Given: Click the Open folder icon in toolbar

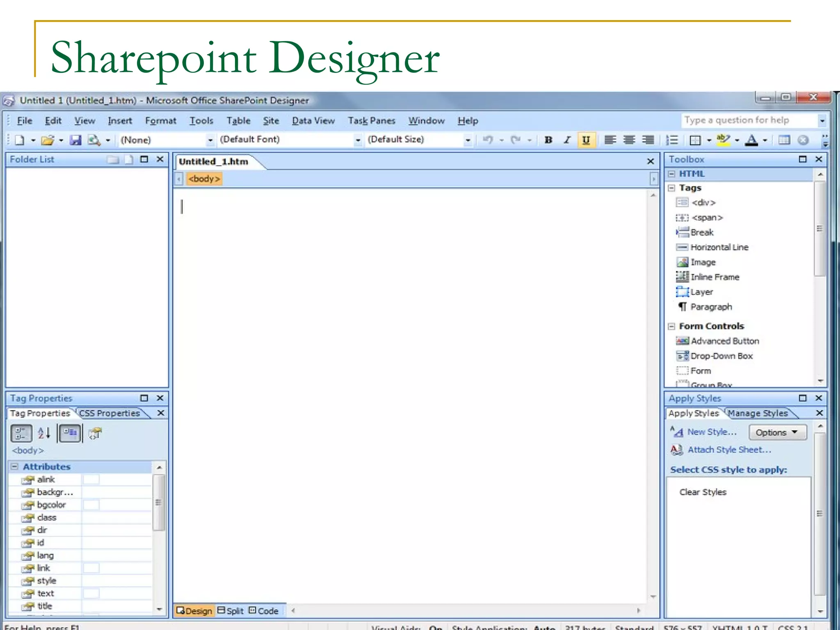Looking at the screenshot, I should pyautogui.click(x=48, y=140).
